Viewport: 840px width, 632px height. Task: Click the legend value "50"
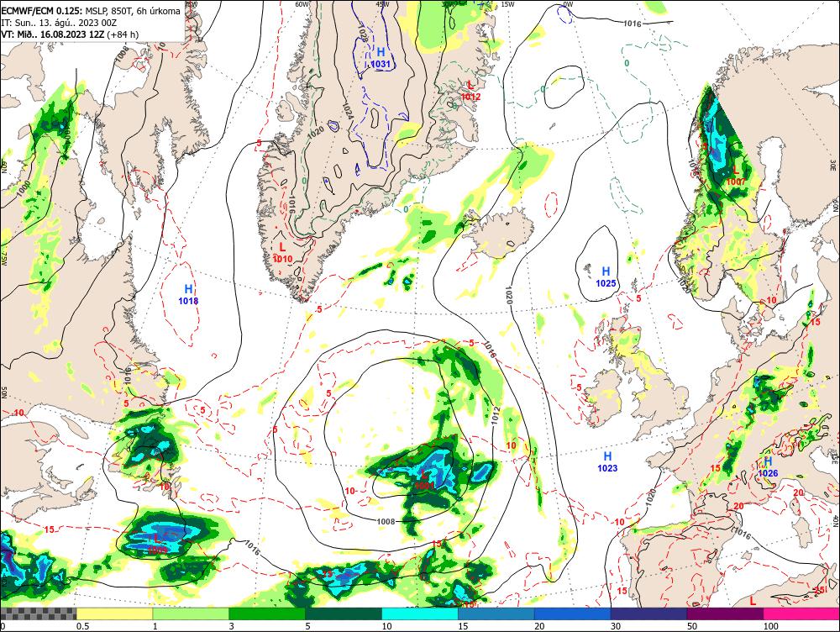click(x=692, y=626)
